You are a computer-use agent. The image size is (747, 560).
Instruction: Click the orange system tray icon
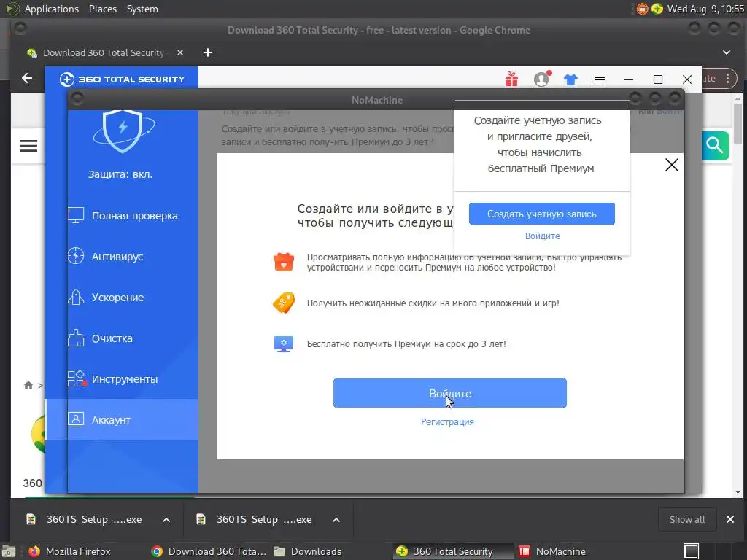click(642, 9)
